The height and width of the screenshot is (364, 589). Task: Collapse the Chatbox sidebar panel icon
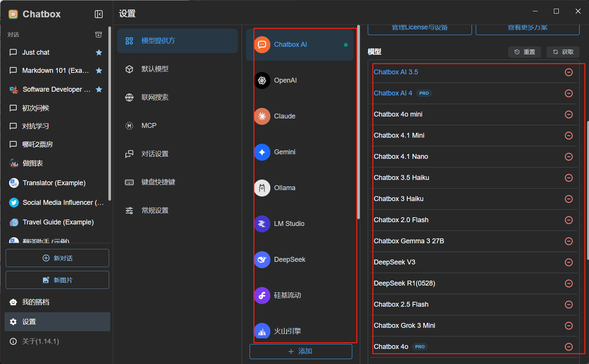[99, 14]
